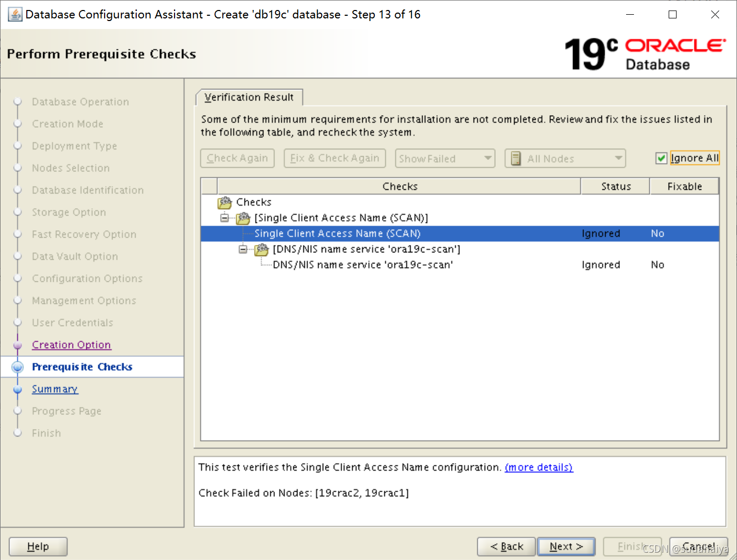The height and width of the screenshot is (560, 737).
Task: Toggle the Ignore All checkbox
Action: pos(661,158)
